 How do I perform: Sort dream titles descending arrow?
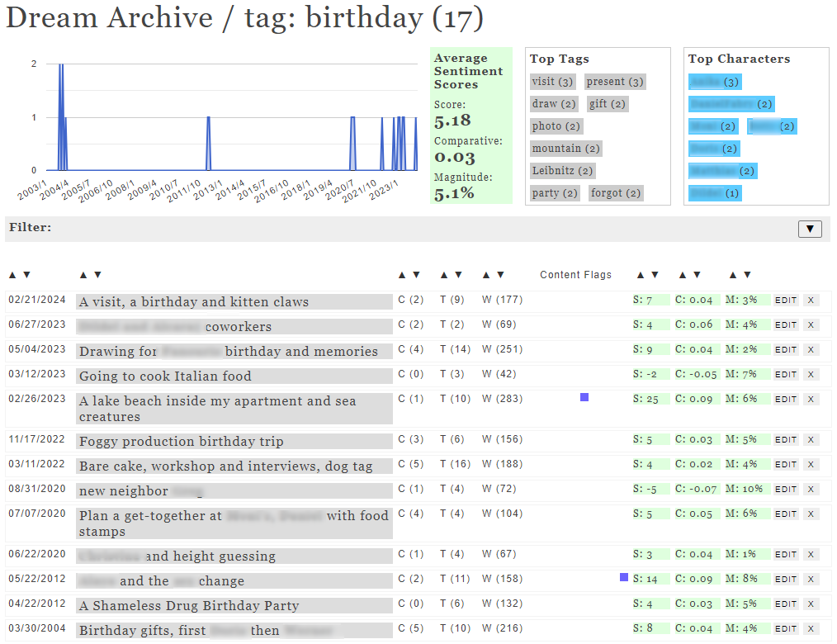(x=97, y=275)
